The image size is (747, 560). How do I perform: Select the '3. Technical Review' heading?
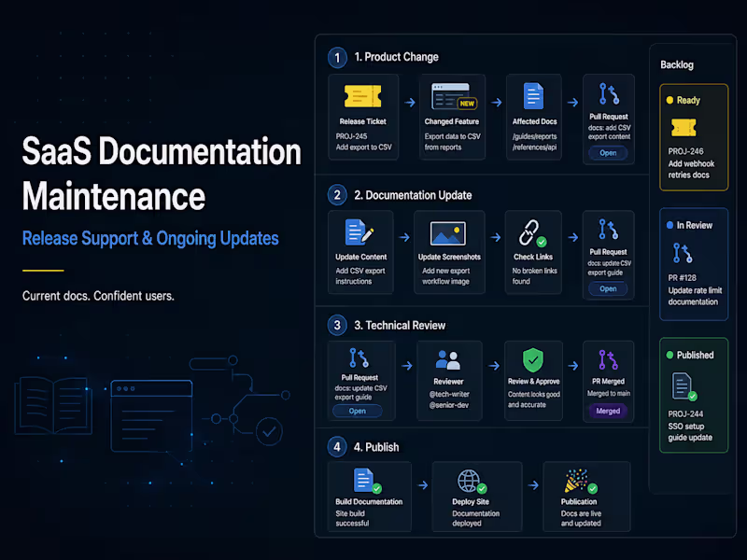pos(400,325)
